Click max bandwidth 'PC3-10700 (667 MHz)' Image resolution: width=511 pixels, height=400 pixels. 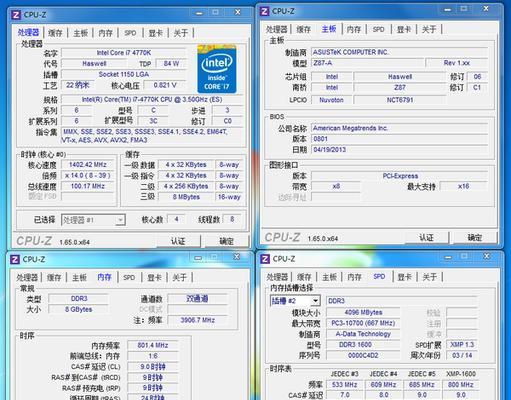click(x=363, y=323)
